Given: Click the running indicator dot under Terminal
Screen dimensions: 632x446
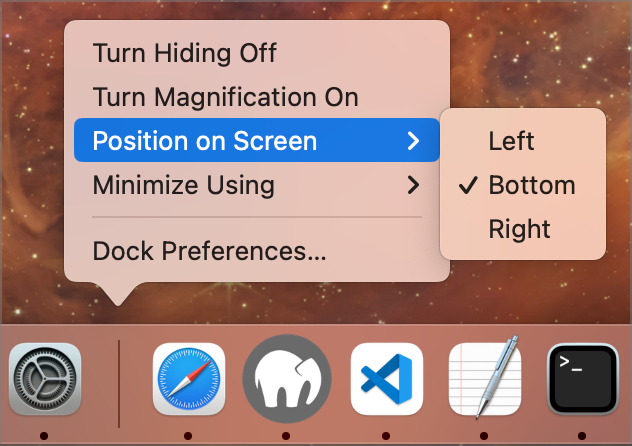Looking at the screenshot, I should click(x=583, y=435).
